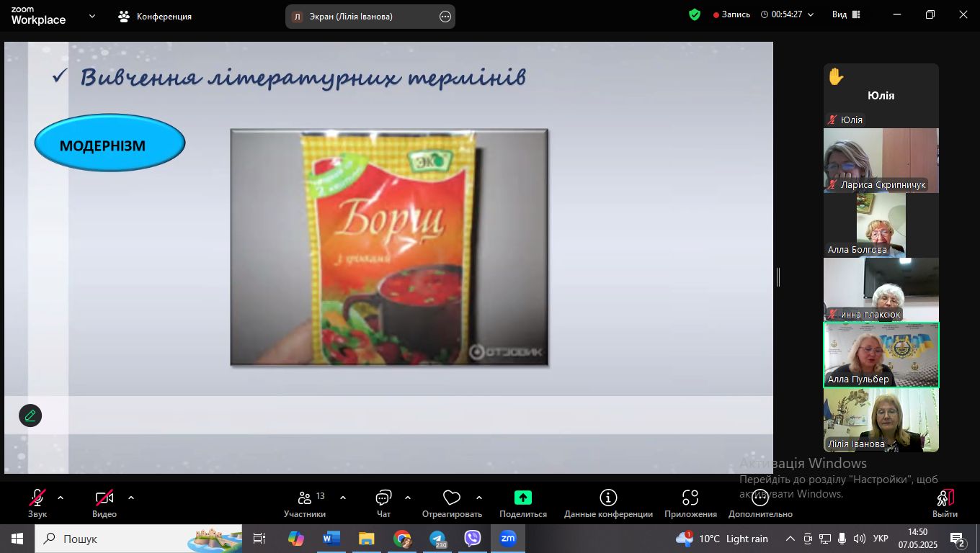Select the Conference tab
This screenshot has width=980, height=553.
155,16
